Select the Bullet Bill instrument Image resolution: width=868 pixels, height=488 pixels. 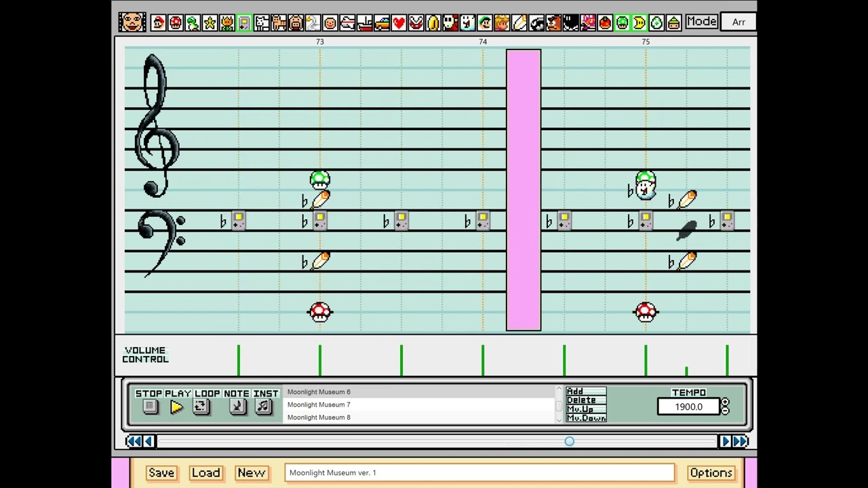click(536, 23)
